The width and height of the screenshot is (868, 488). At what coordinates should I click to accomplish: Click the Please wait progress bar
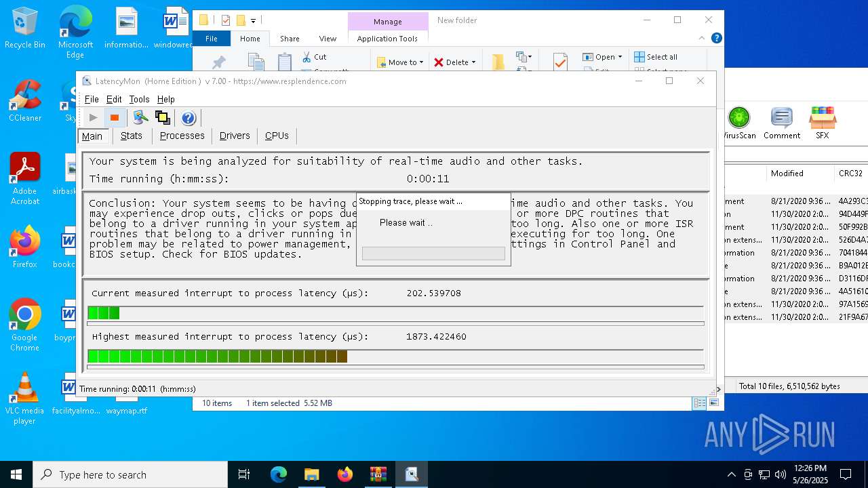[x=433, y=253]
